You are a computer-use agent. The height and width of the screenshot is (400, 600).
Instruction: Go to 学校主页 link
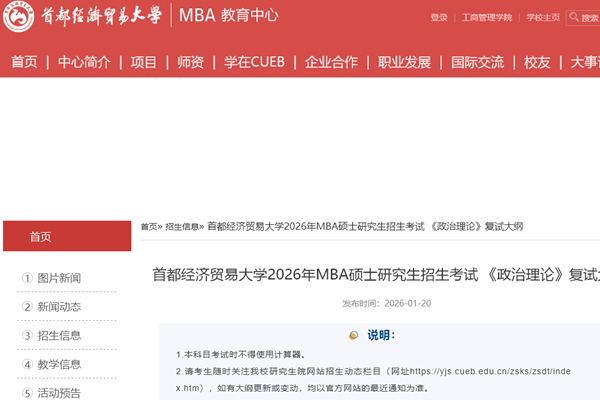(x=543, y=18)
